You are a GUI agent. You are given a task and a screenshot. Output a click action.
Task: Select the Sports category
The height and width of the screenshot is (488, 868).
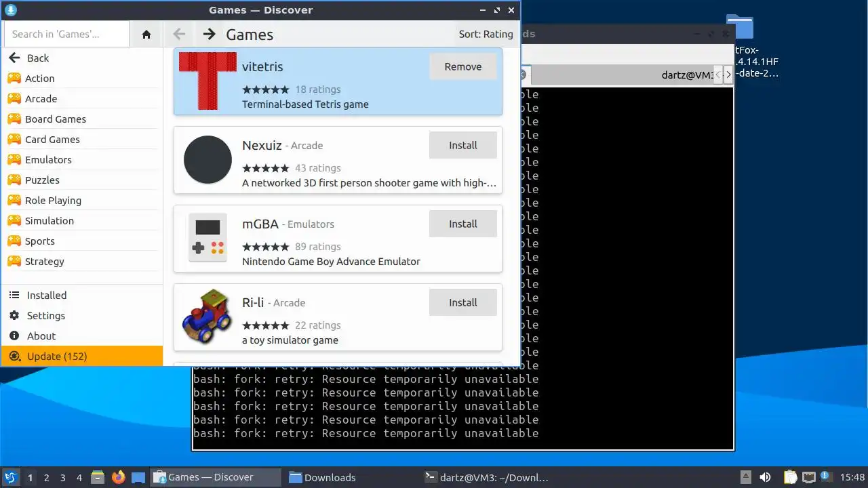[82, 241]
